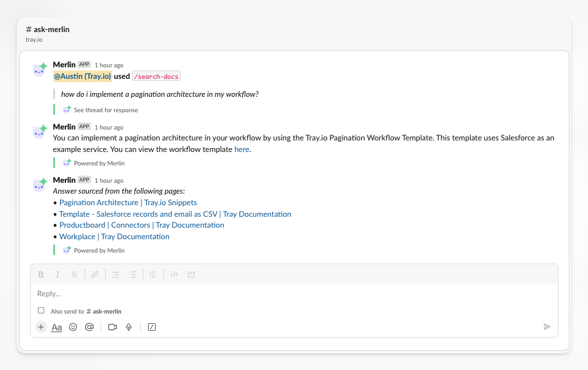Click the /search-docs command tag

click(x=156, y=76)
